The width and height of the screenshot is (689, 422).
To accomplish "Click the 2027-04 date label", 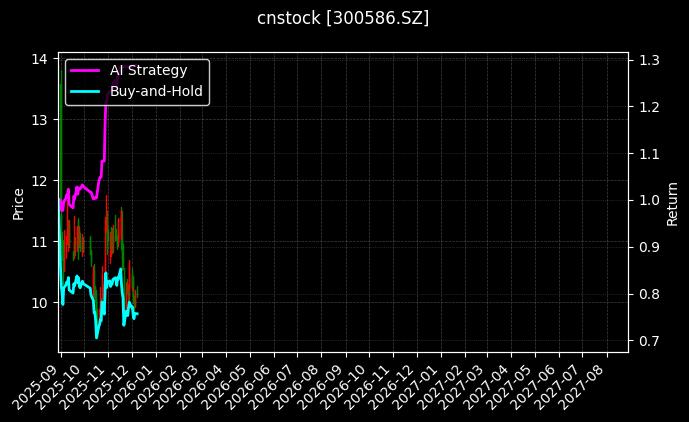I will pos(486,387).
